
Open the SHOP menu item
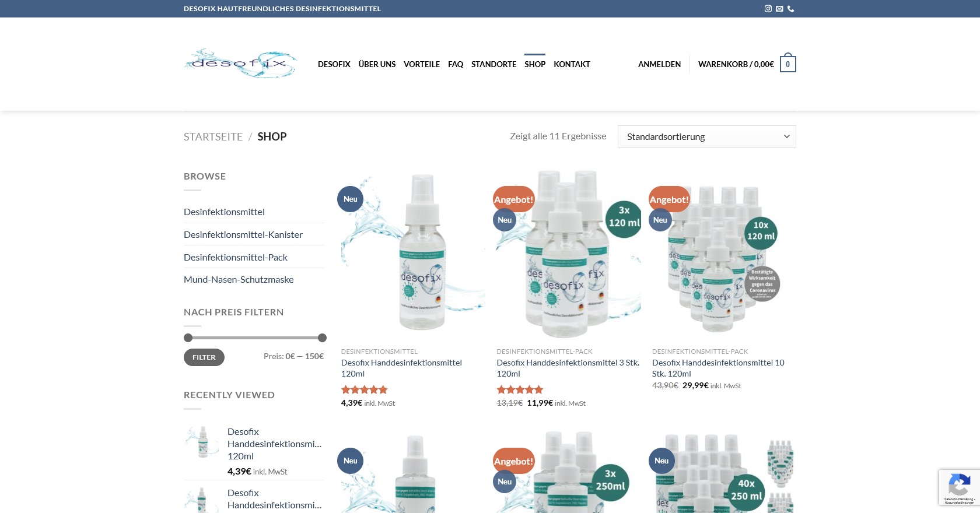click(x=535, y=64)
